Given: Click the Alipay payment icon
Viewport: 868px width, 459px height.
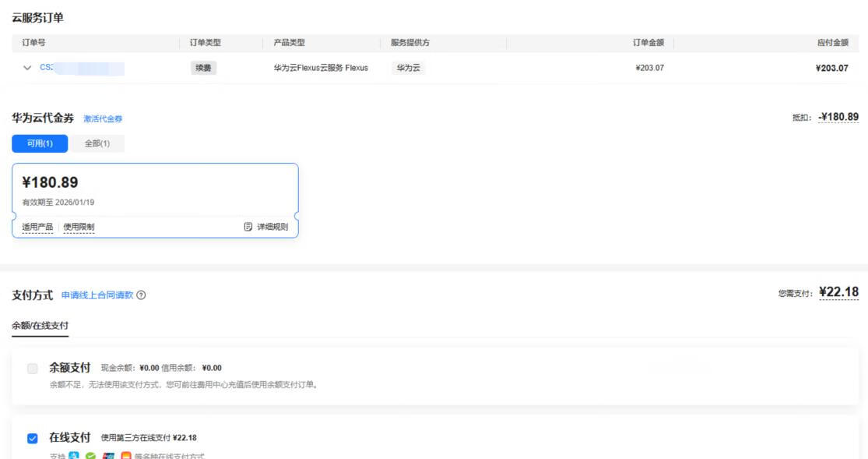Looking at the screenshot, I should (74, 455).
